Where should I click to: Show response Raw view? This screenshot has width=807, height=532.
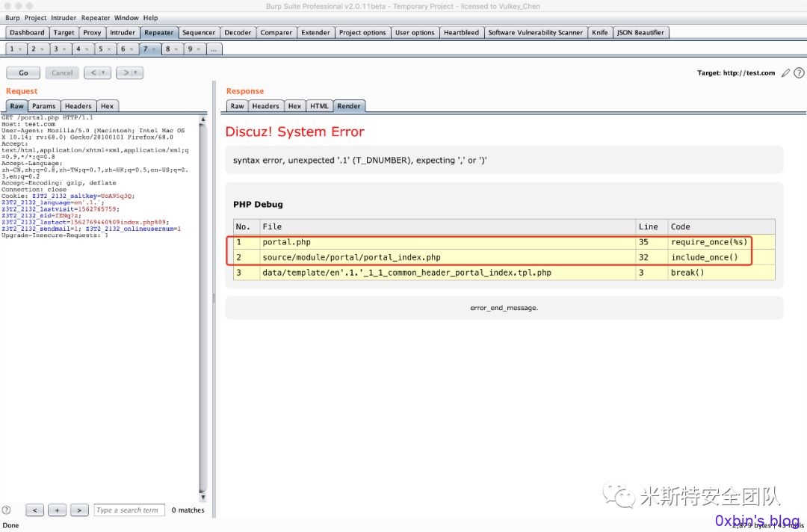tap(238, 106)
